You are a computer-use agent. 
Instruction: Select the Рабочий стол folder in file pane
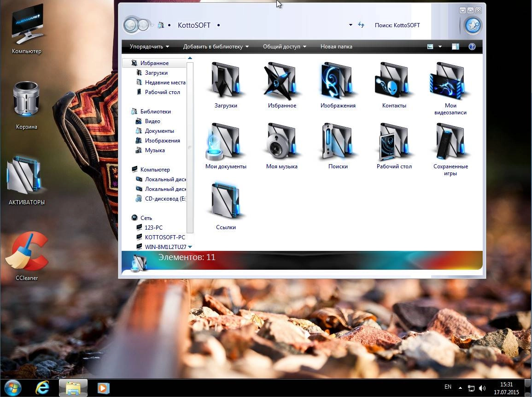pos(394,146)
